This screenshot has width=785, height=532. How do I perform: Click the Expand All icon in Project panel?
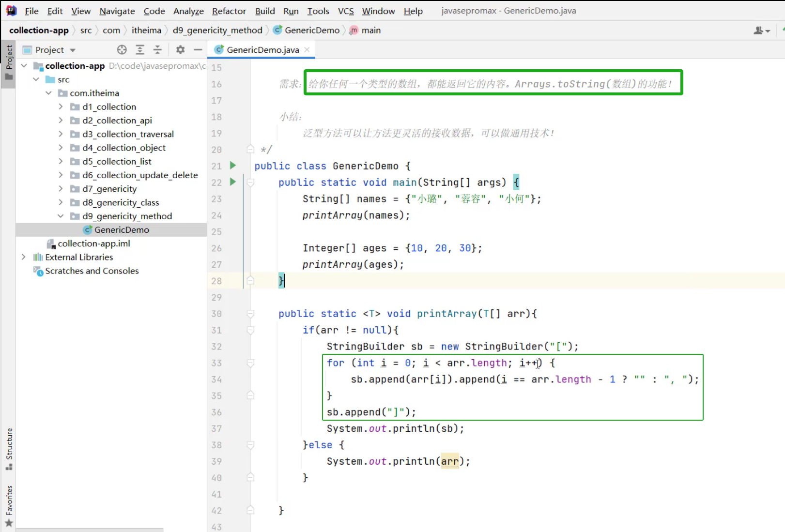140,50
